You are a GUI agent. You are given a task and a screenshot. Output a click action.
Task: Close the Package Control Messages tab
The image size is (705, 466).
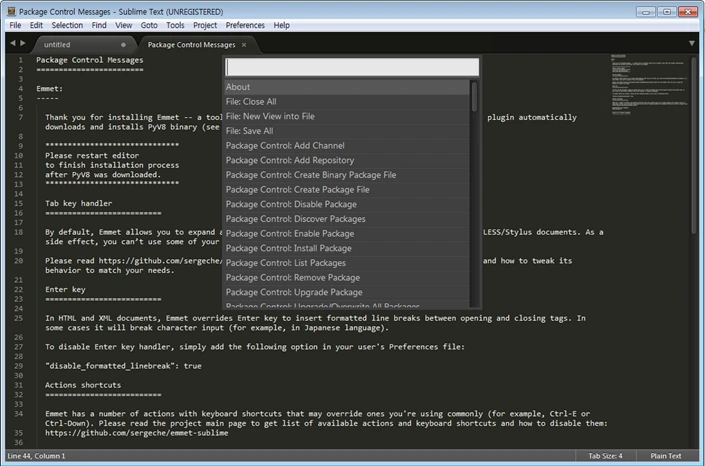pyautogui.click(x=244, y=45)
